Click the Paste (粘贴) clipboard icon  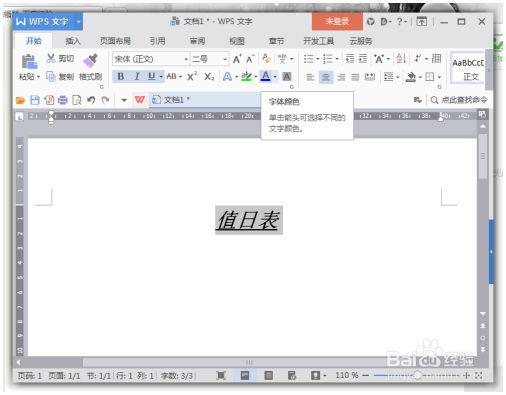[29, 62]
